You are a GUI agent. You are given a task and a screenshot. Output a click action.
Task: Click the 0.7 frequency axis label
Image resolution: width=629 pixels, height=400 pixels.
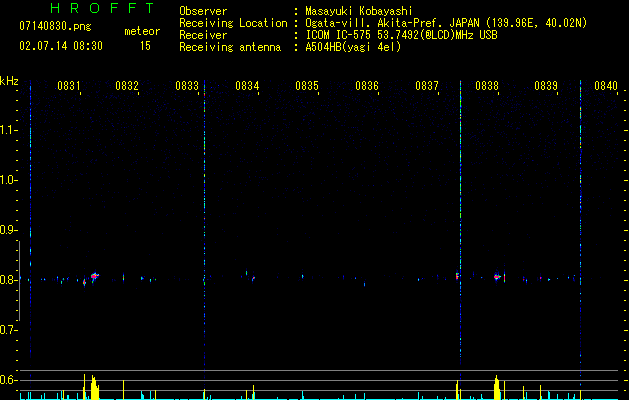pyautogui.click(x=9, y=330)
